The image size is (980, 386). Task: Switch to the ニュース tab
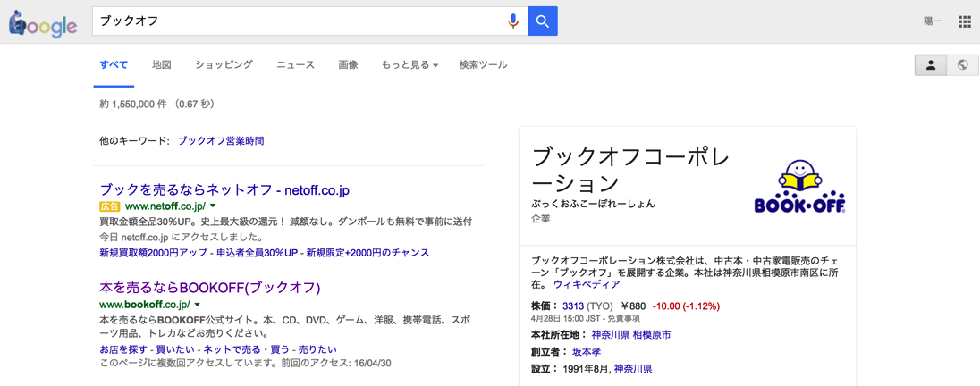(296, 64)
